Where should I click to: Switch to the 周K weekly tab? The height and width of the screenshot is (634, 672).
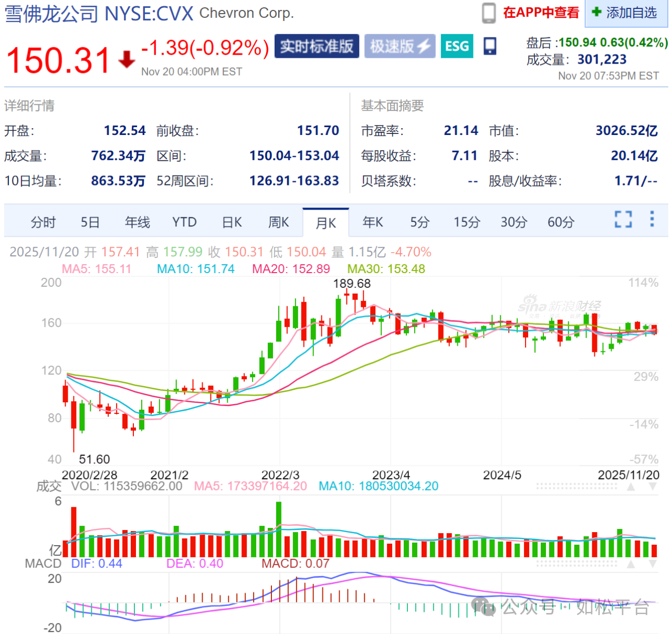278,222
